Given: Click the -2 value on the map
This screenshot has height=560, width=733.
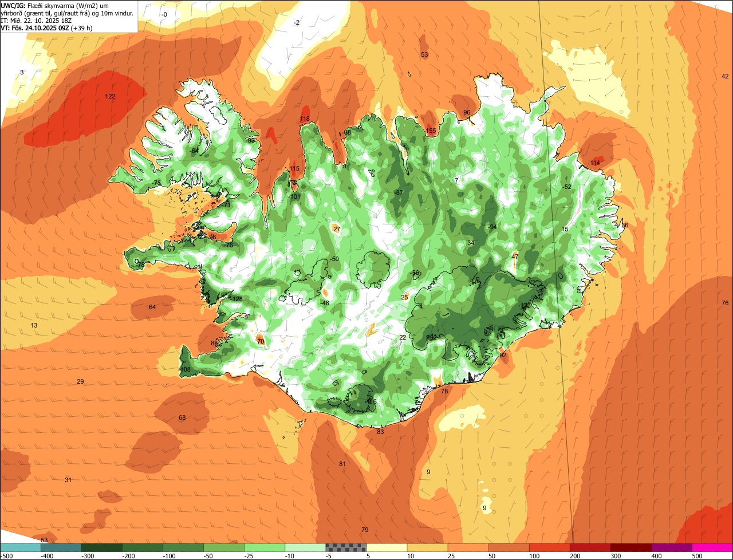Looking at the screenshot, I should 296,22.
